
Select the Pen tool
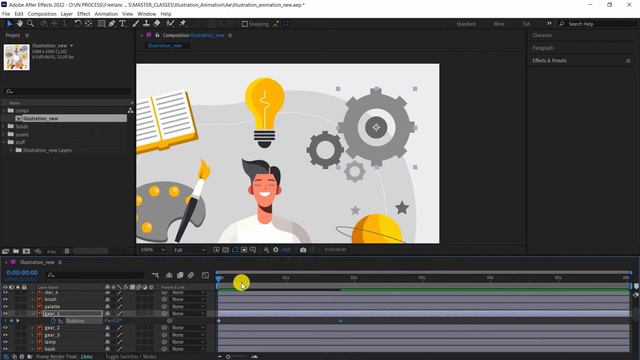pos(112,24)
